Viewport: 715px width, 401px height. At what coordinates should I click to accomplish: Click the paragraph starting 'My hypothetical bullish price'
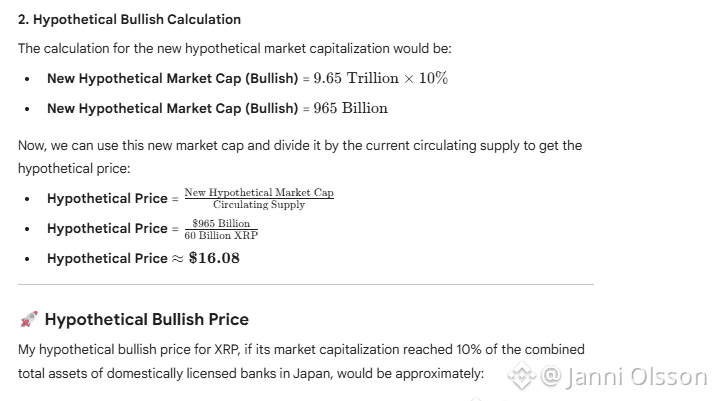(x=300, y=350)
